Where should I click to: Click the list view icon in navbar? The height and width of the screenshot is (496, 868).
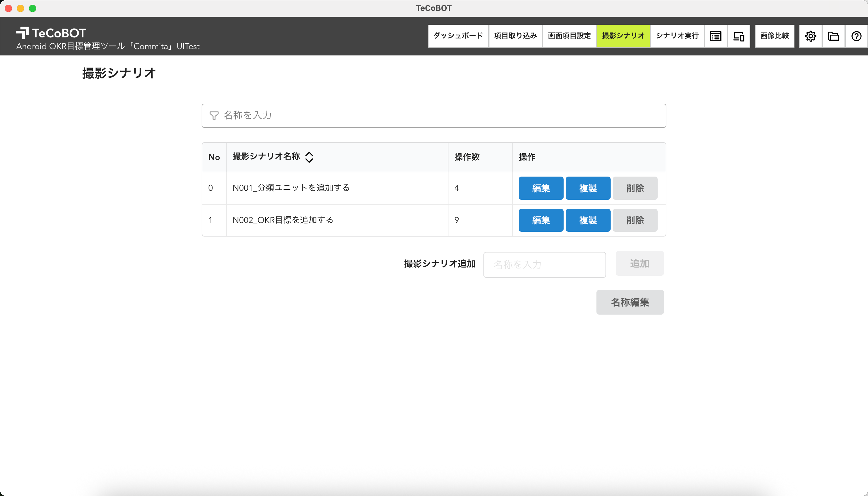[715, 36]
